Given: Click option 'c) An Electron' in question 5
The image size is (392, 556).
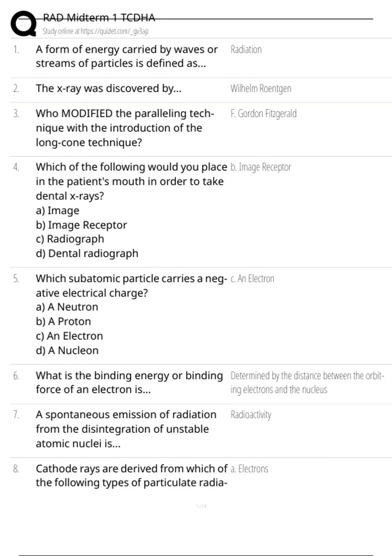Looking at the screenshot, I should click(x=69, y=336).
